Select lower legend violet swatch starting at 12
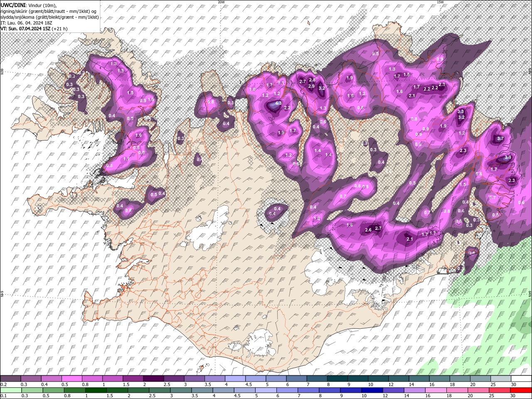This screenshot has height=399, width=532. [393, 390]
